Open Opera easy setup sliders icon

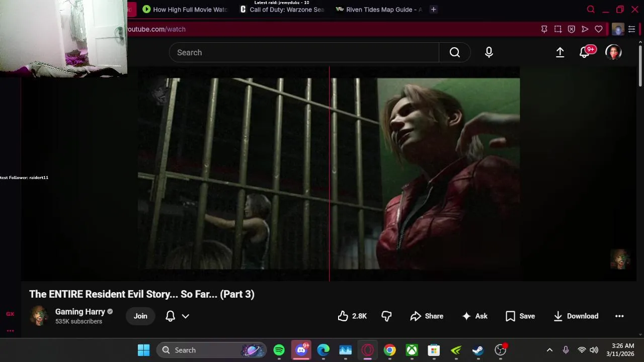[x=632, y=29]
